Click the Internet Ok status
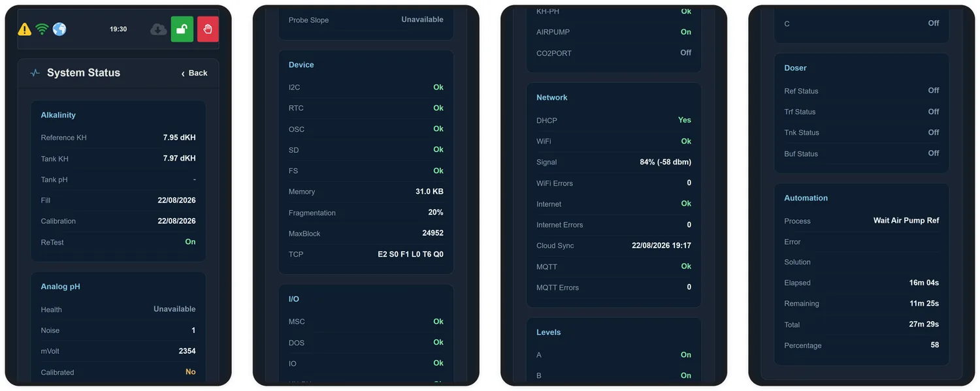Image resolution: width=980 pixels, height=391 pixels. 686,204
